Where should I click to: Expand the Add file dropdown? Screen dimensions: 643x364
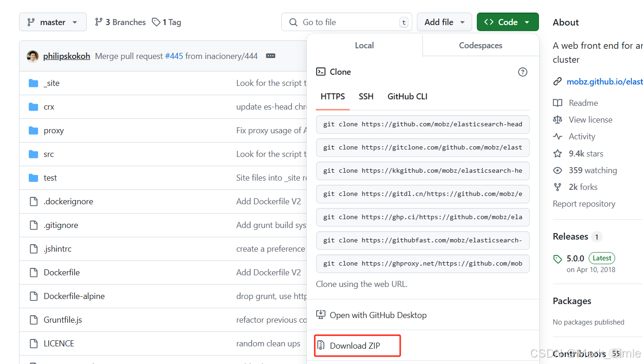(x=444, y=22)
